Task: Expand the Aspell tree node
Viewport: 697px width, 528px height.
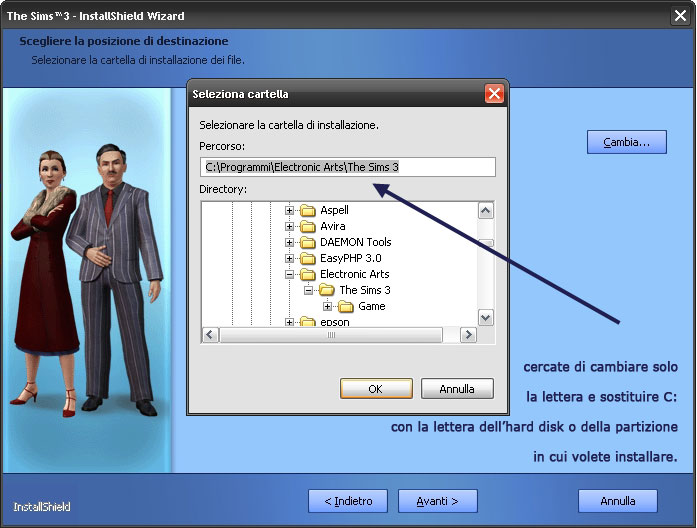Action: pos(289,210)
